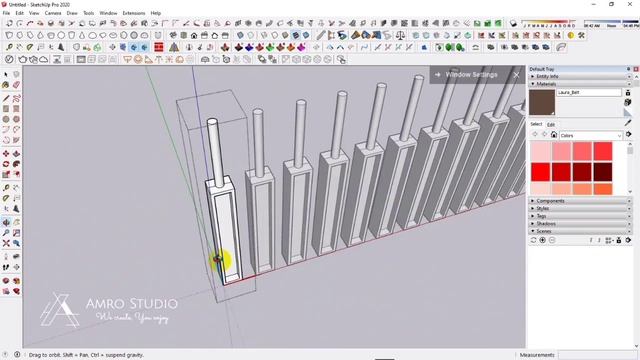
Task: Open the Camera menu
Action: tap(53, 13)
